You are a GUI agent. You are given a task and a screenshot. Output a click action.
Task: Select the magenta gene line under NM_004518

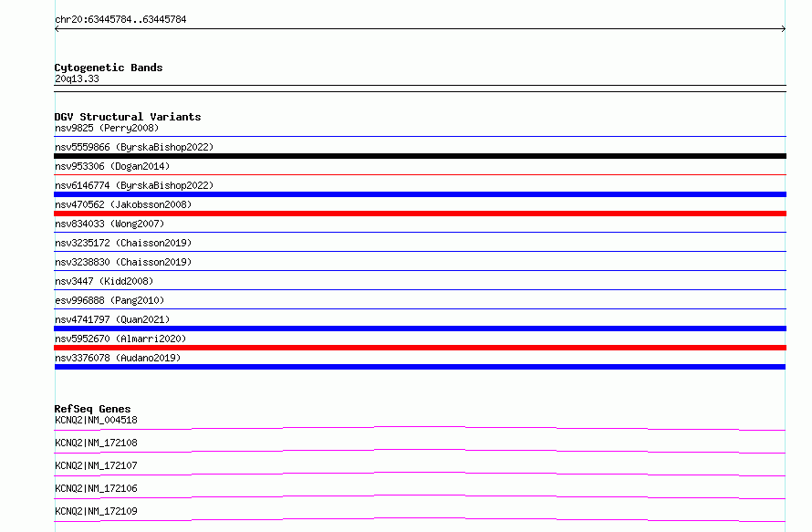click(x=420, y=428)
